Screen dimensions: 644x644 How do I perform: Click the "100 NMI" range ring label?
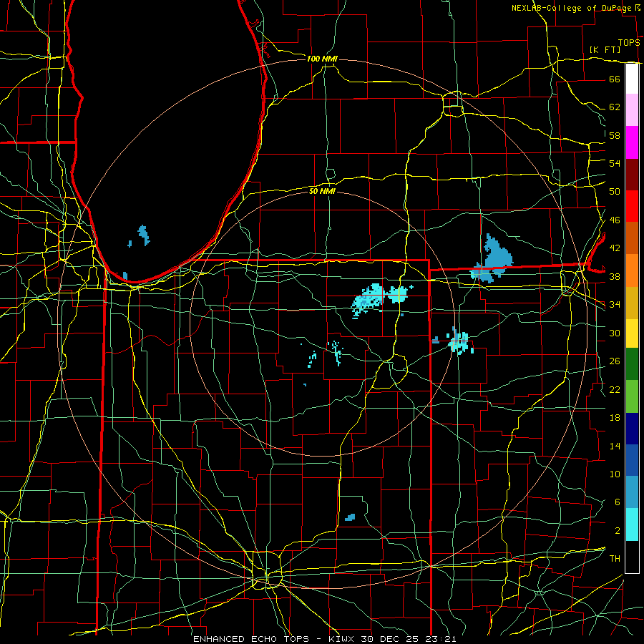tap(322, 59)
